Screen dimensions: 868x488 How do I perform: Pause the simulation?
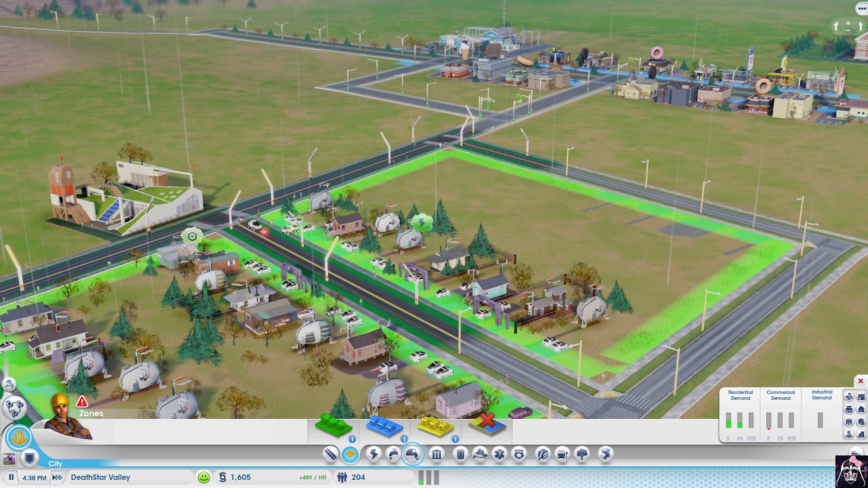point(11,477)
